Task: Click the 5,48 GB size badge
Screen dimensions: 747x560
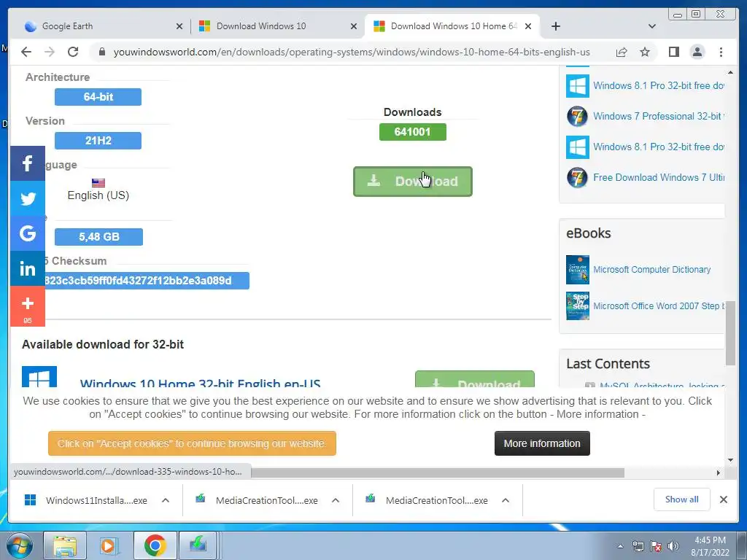Action: (x=98, y=237)
